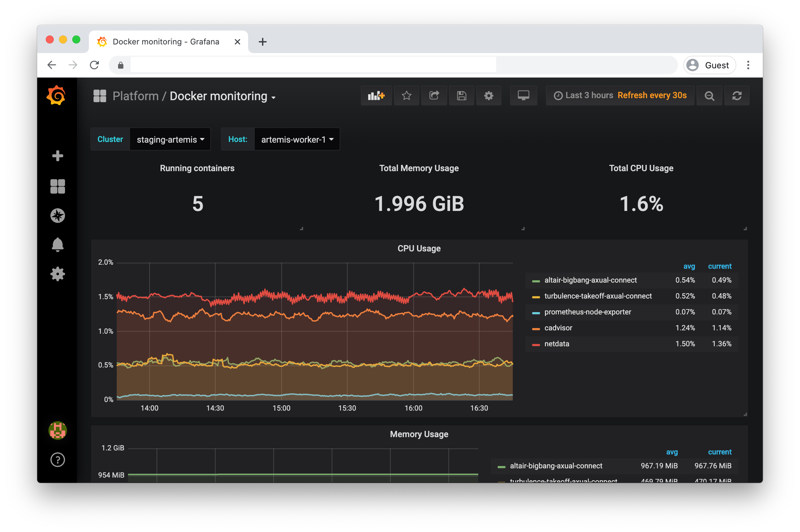This screenshot has width=800, height=532.
Task: Click the CPU Usage panel resize handle
Action: pyautogui.click(x=745, y=414)
